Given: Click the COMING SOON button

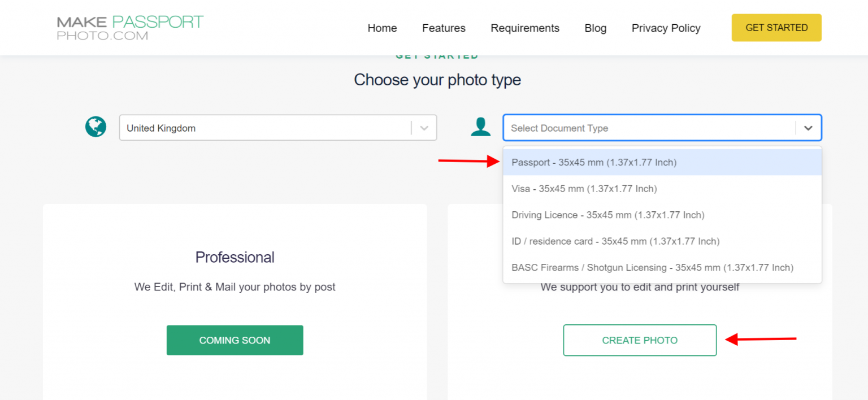Looking at the screenshot, I should [235, 340].
